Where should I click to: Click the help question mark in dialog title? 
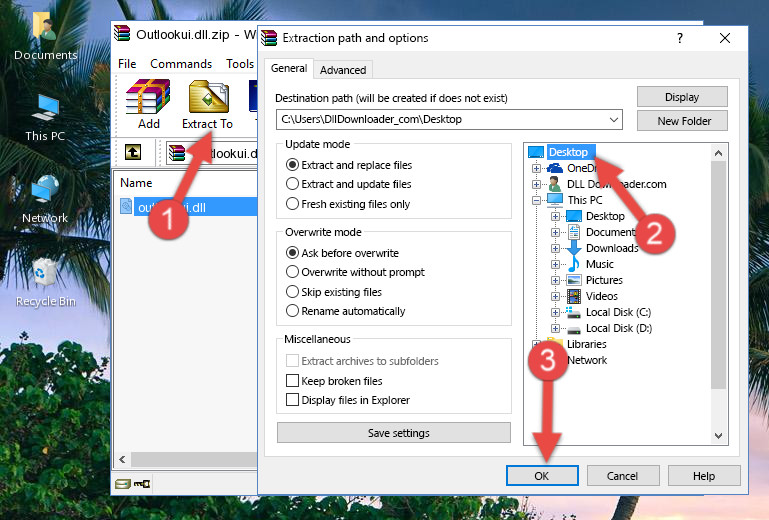pos(680,38)
